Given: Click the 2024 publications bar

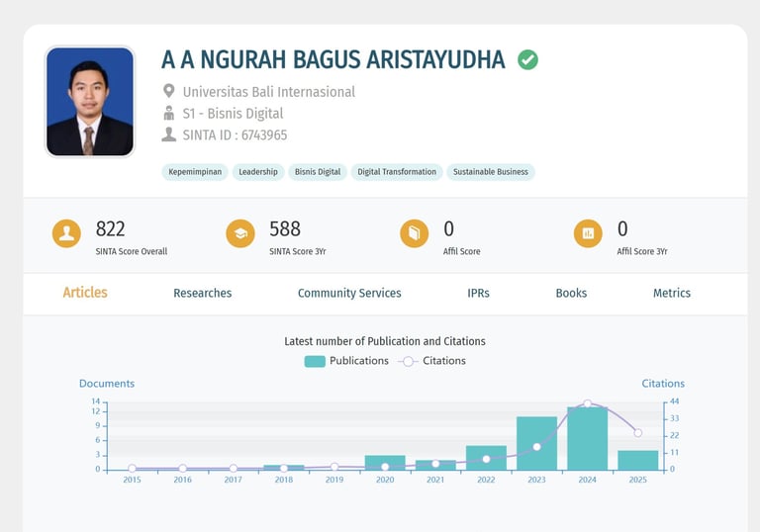Looking at the screenshot, I should [x=588, y=438].
